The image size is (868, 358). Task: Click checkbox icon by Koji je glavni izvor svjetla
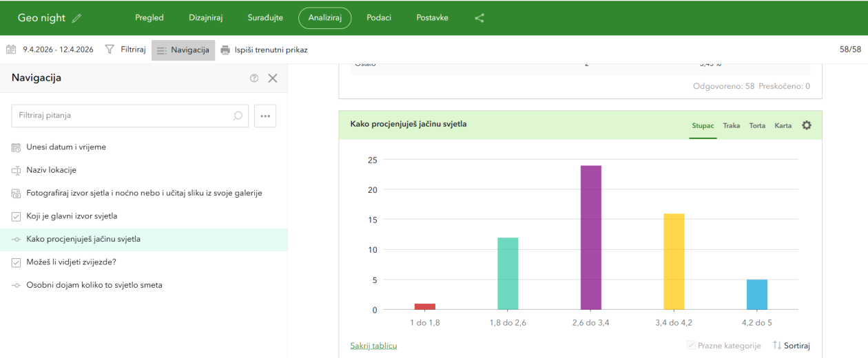point(16,216)
